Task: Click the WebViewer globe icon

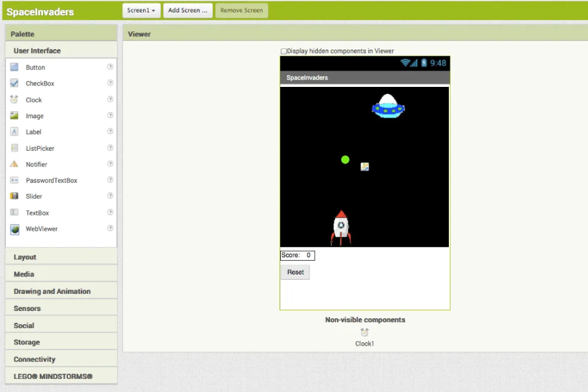Action: (14, 229)
